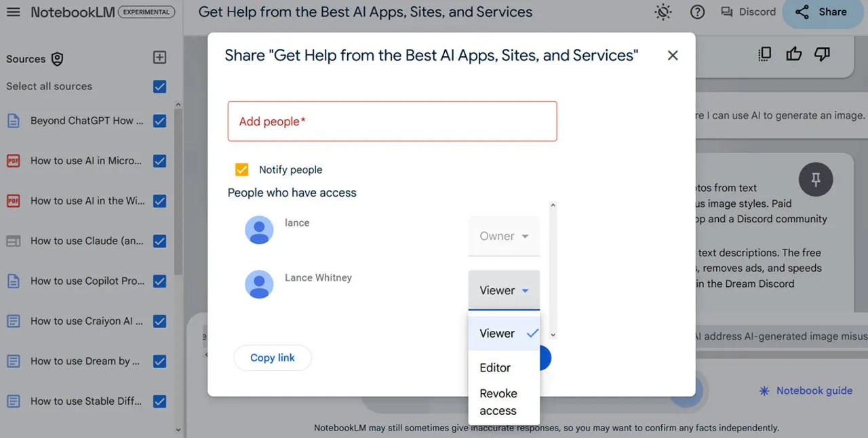Click the pin note icon

coord(815,179)
